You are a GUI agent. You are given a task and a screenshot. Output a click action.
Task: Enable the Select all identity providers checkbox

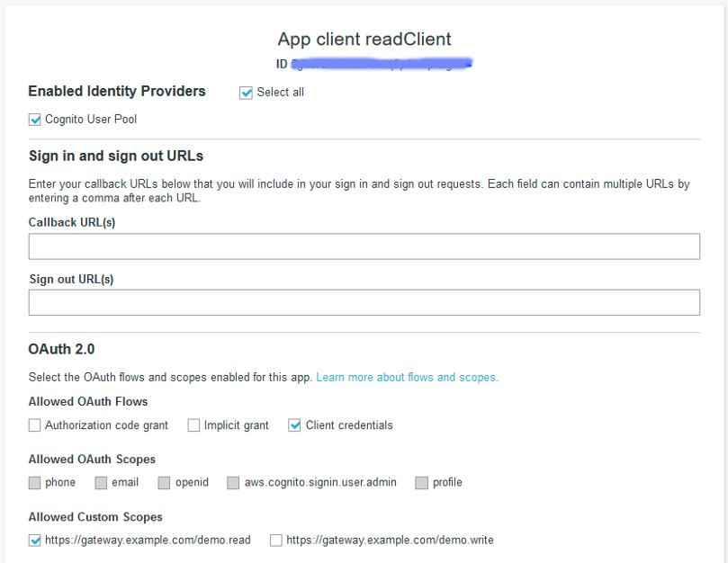pyautogui.click(x=246, y=92)
